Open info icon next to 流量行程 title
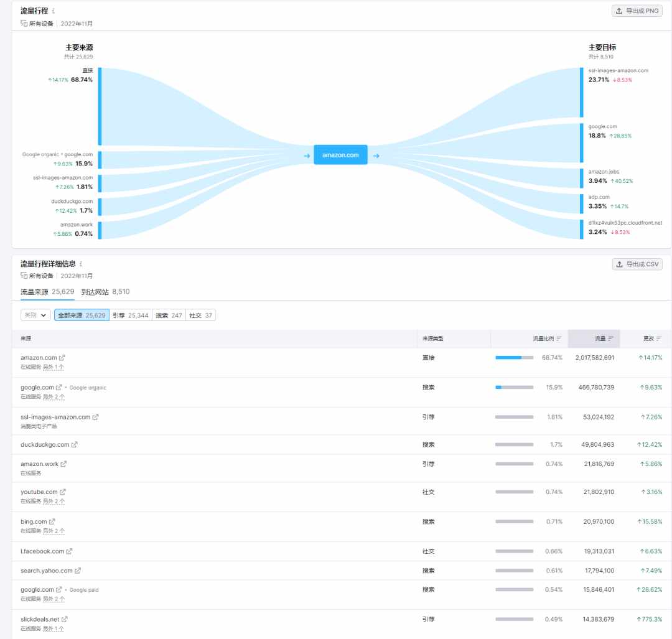Screen dimensions: 672x639 (53, 11)
